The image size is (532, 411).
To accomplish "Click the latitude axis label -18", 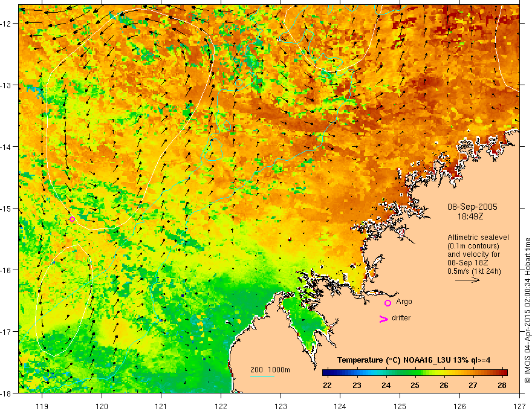I will pos(6,393).
